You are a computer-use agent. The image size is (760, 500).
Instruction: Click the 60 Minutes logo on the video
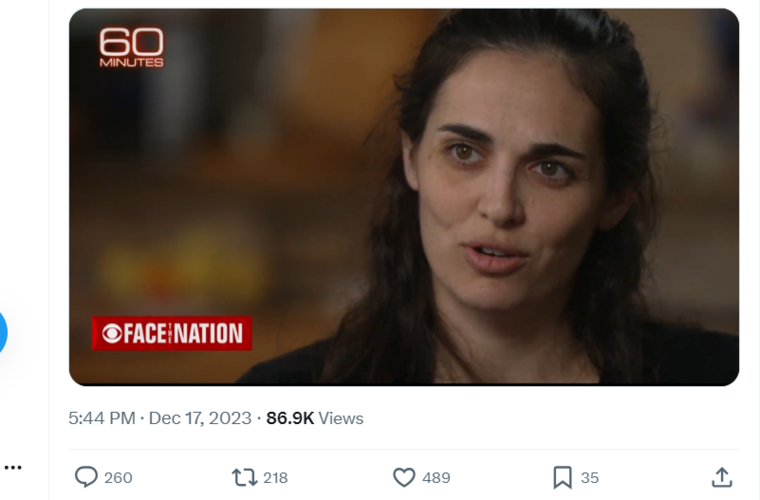pos(131,47)
